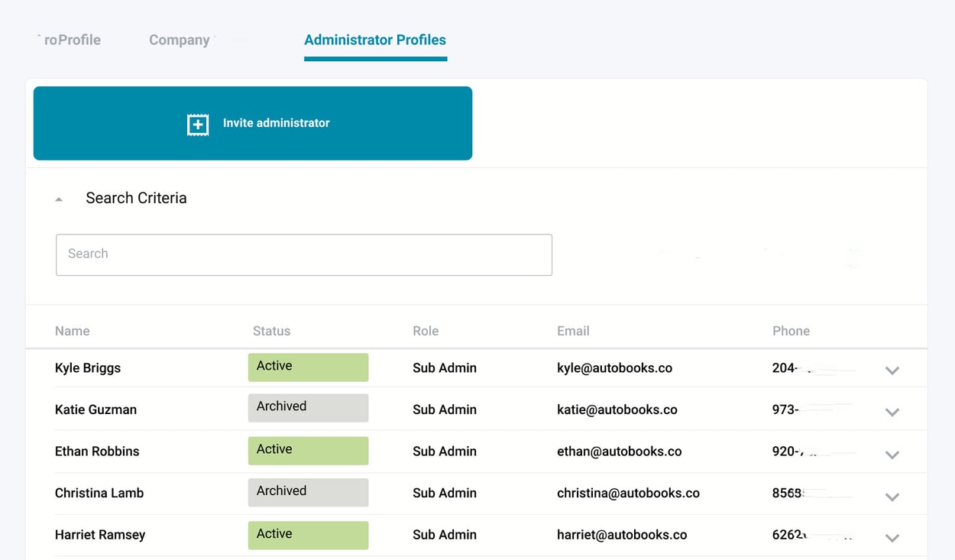955x560 pixels.
Task: Click the Status column header
Action: (271, 331)
